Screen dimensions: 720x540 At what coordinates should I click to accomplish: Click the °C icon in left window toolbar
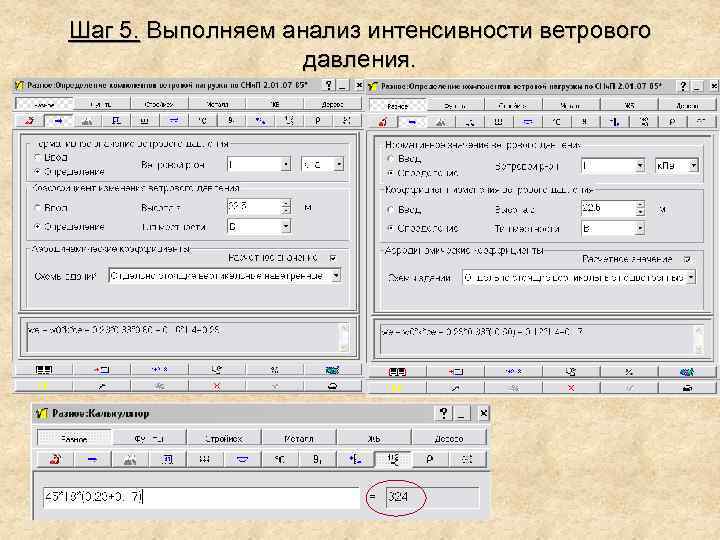(202, 120)
